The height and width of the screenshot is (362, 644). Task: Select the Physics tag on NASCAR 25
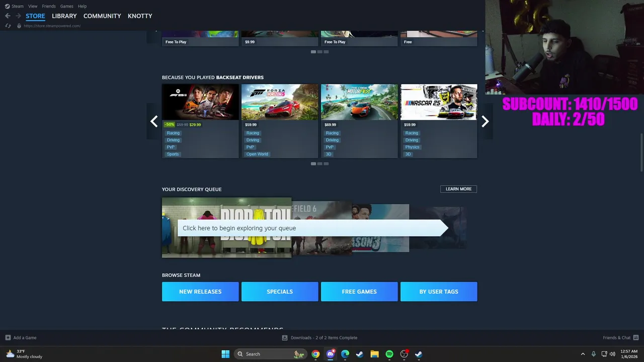(412, 147)
